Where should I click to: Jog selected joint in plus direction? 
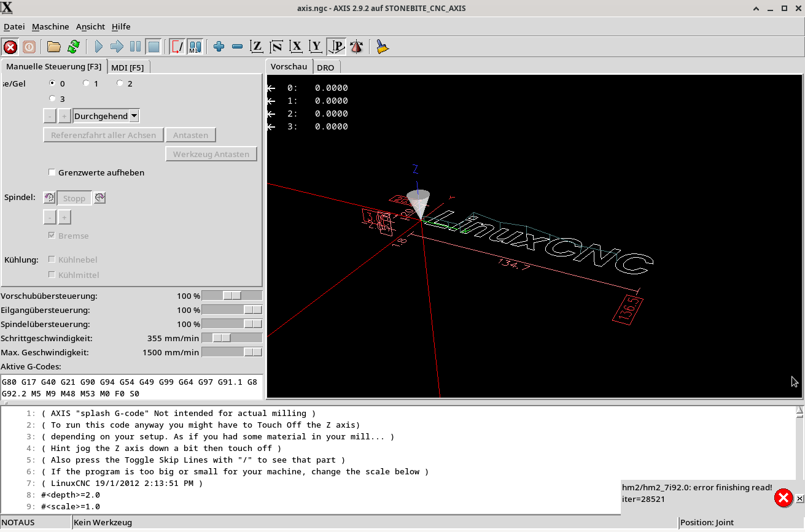click(64, 116)
